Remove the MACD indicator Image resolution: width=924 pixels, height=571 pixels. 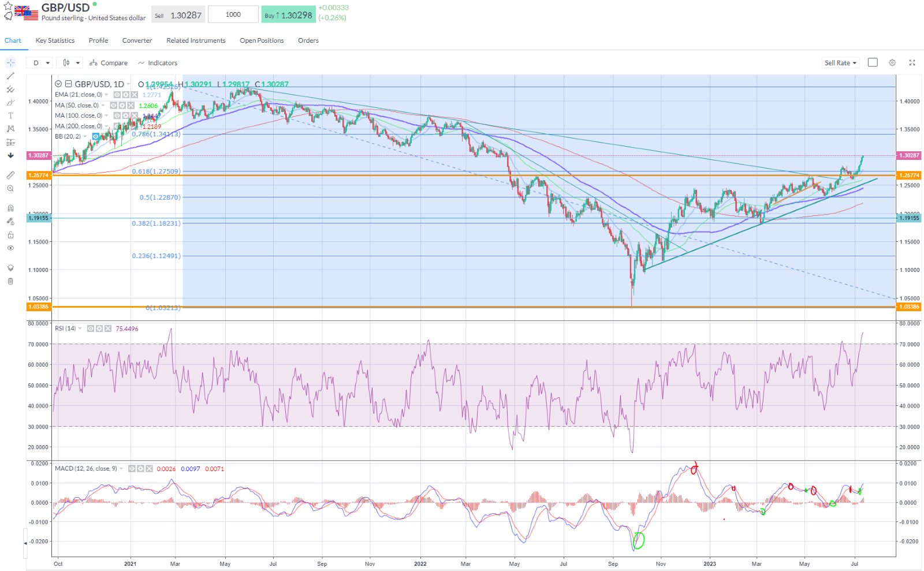point(150,469)
